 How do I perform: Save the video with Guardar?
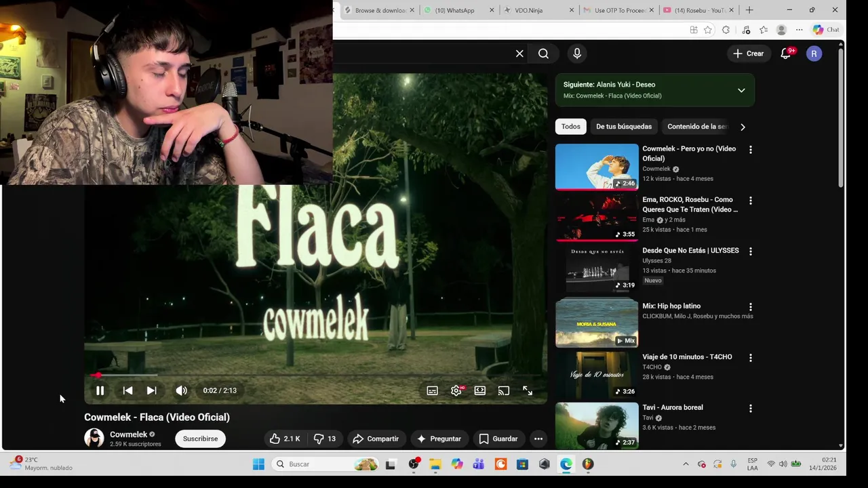click(x=498, y=439)
